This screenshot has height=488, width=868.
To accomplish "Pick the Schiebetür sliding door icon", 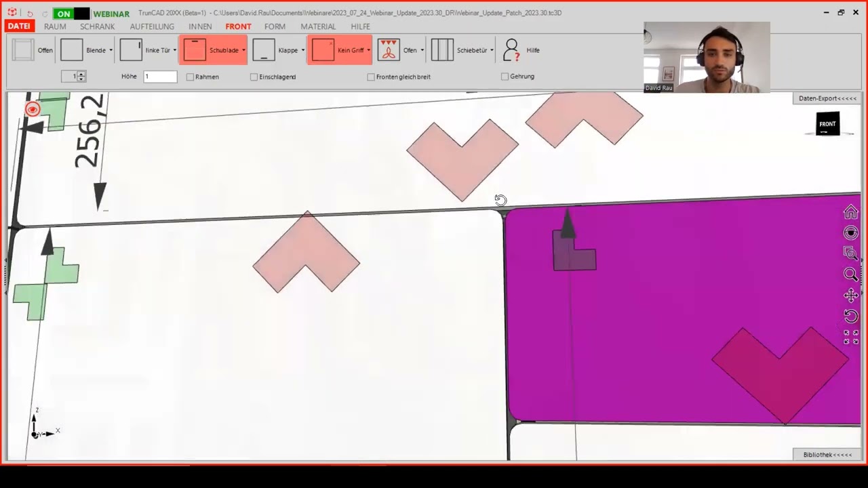I will (x=442, y=50).
